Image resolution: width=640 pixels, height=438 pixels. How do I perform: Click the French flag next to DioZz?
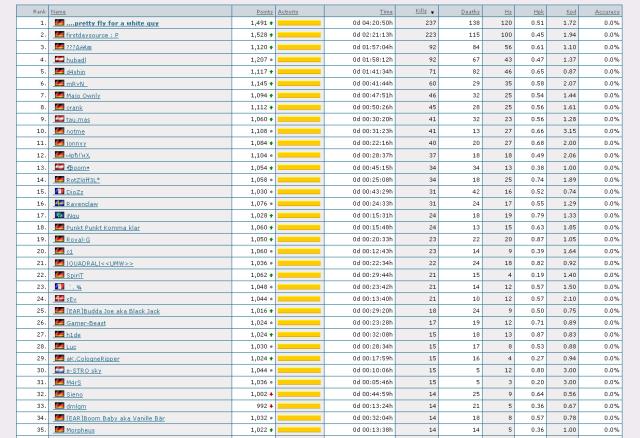click(x=59, y=190)
